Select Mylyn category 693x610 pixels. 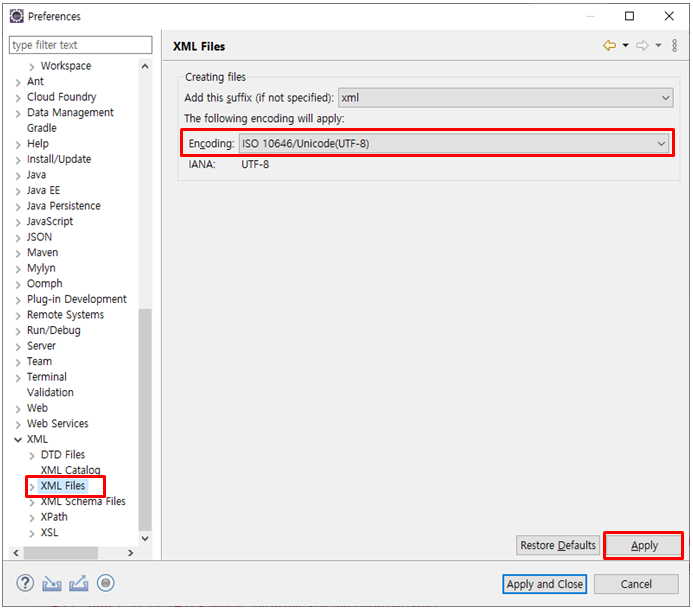coord(41,268)
